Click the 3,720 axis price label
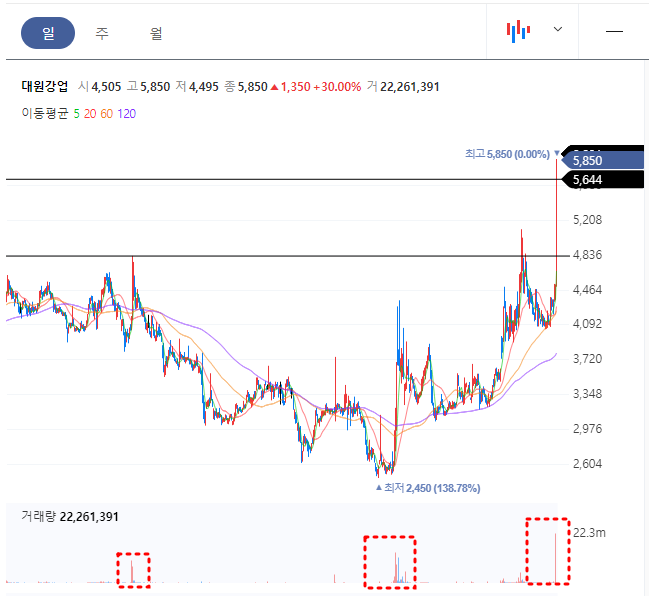Viewport: 649px width, 596px height. (587, 359)
